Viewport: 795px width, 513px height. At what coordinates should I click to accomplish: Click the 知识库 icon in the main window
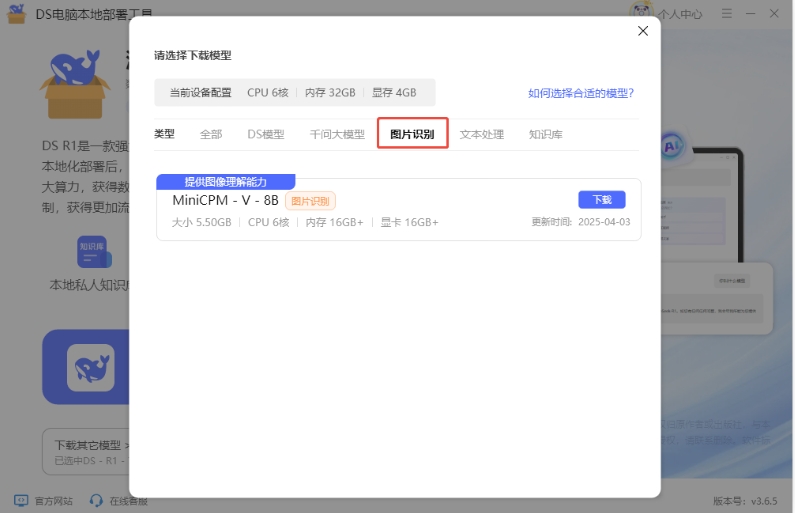point(94,252)
